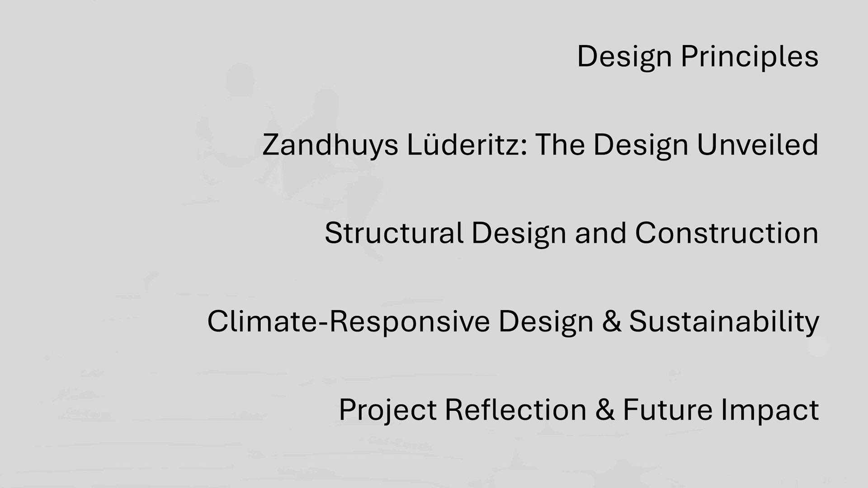Click the word "Construction" on the slide

[726, 233]
